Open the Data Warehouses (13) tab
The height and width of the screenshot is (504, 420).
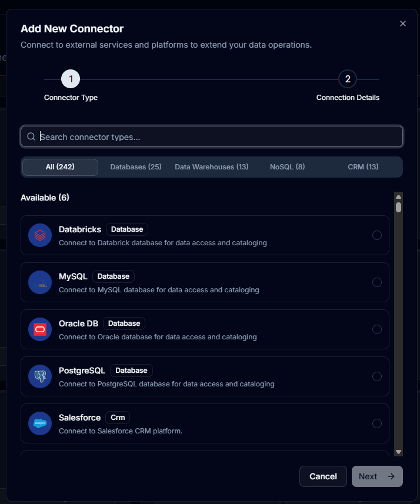click(x=212, y=167)
